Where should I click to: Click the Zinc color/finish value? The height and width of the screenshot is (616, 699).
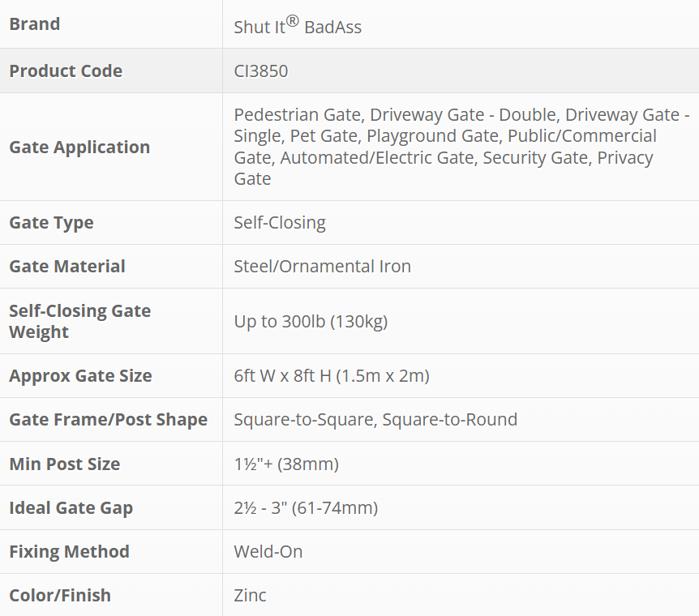tap(250, 596)
